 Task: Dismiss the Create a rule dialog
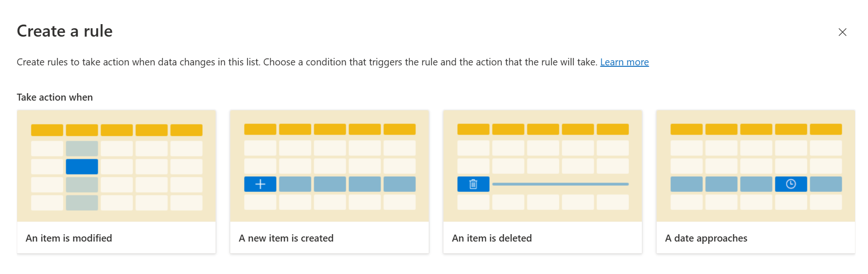pyautogui.click(x=842, y=32)
